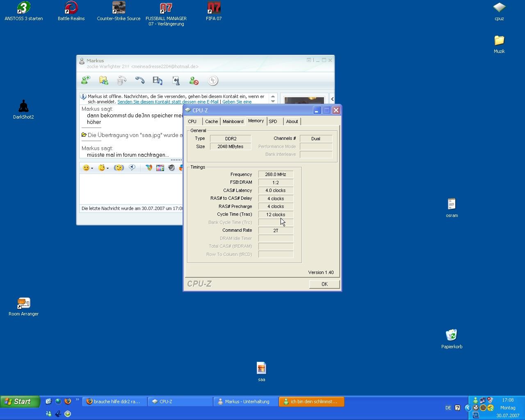
Task: Select the FUSSBALL MANAGER 07 desktop shortcut
Action: [x=166, y=14]
